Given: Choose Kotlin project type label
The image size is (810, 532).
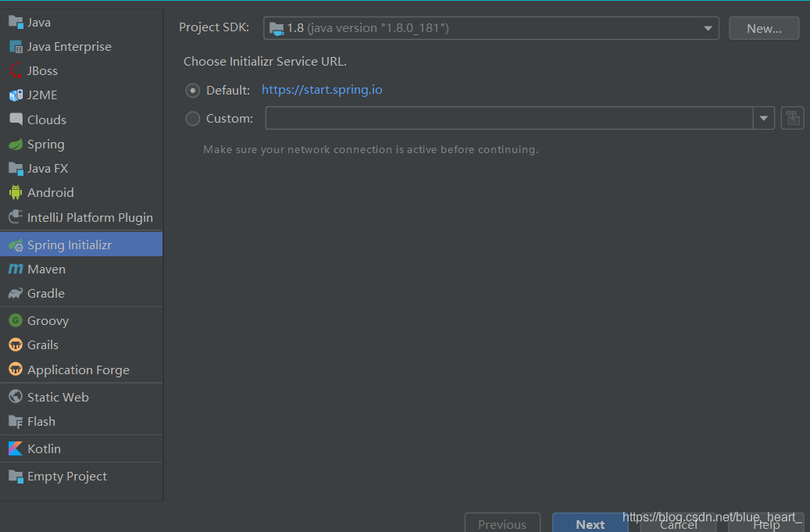Looking at the screenshot, I should coord(44,449).
